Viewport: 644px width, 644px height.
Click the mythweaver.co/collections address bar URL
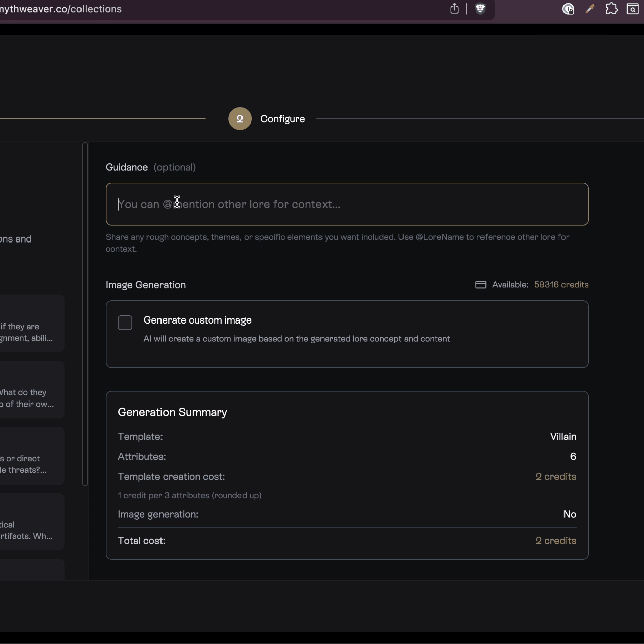[x=60, y=9]
